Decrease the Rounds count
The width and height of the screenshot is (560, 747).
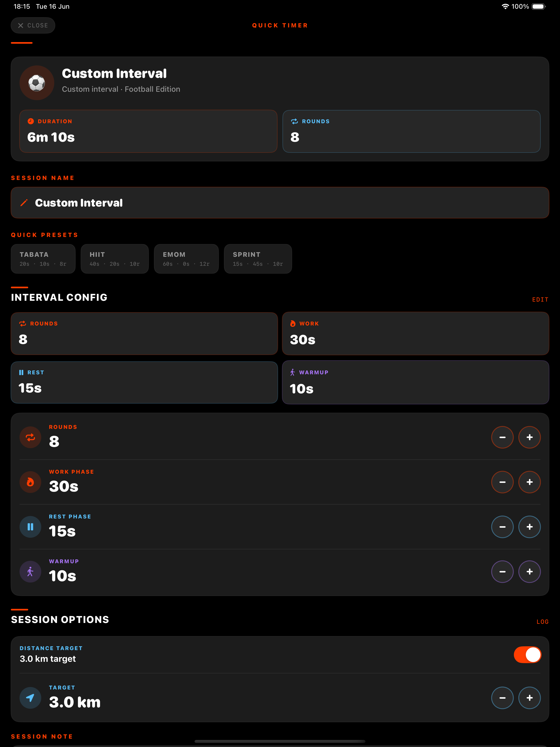(x=502, y=437)
